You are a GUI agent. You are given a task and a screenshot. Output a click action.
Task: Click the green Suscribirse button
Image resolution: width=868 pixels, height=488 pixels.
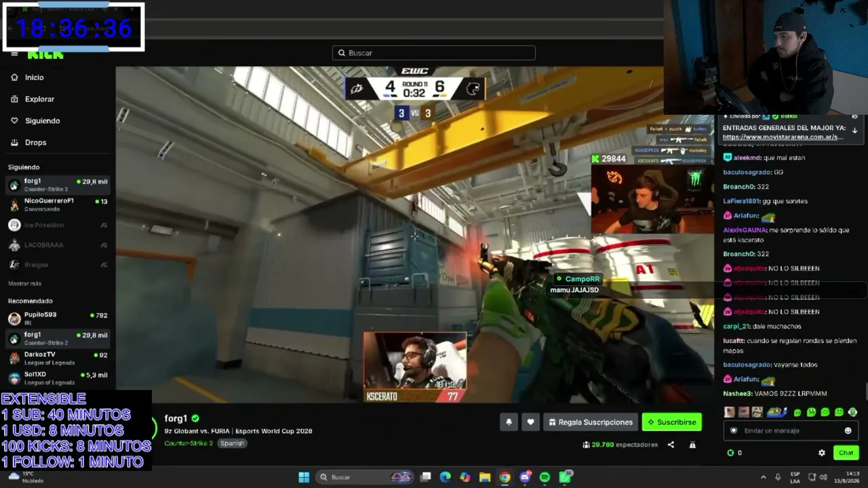click(x=672, y=422)
